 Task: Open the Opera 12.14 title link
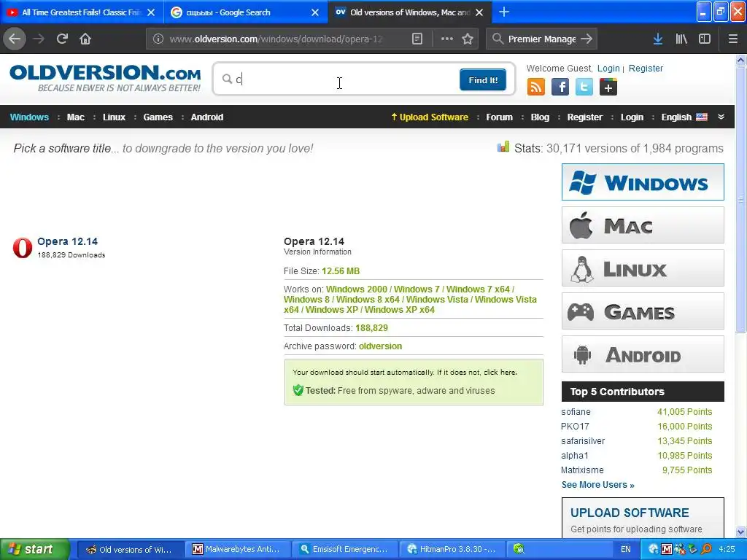pyautogui.click(x=67, y=241)
